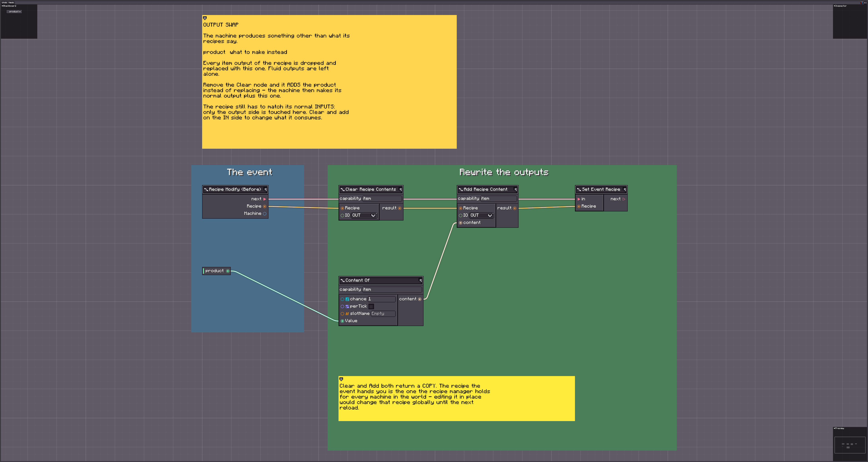Click Recipe input port of Set Event Recipe
This screenshot has width=868, height=462.
[579, 206]
